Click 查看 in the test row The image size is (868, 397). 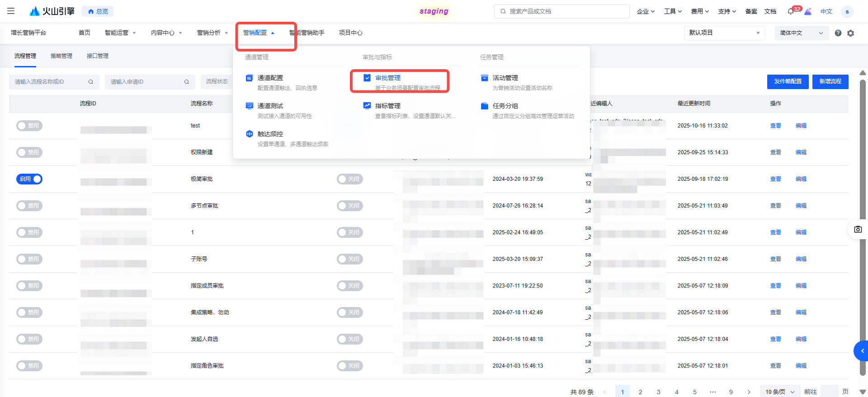pyautogui.click(x=776, y=126)
